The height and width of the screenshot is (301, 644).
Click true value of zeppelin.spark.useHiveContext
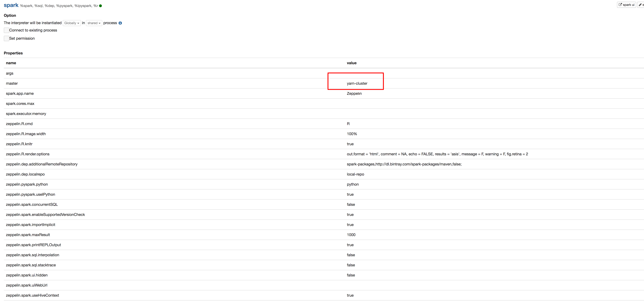[350, 296]
